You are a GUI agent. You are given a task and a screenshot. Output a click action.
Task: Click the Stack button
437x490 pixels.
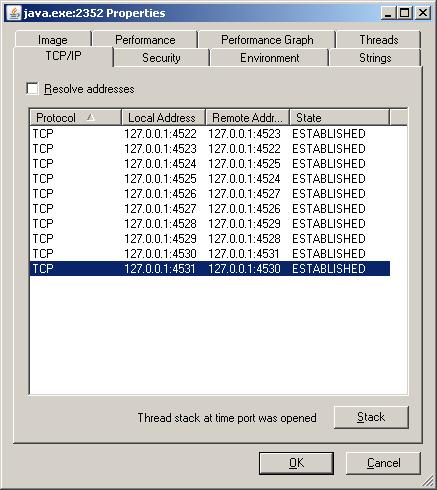click(x=371, y=417)
